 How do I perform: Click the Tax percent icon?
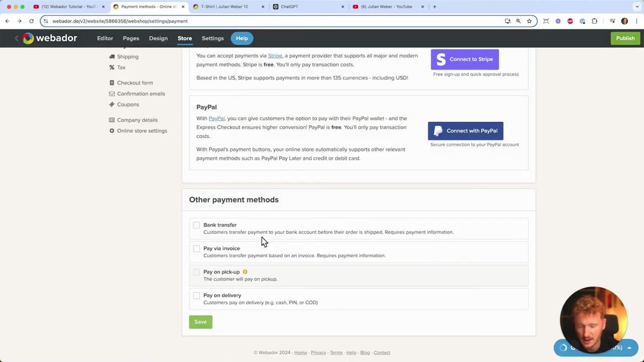pyautogui.click(x=112, y=67)
